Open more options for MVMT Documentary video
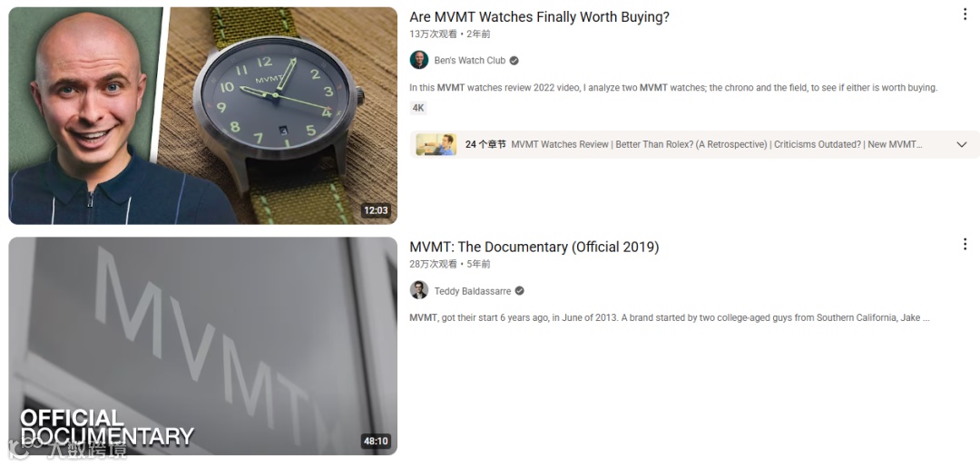The height and width of the screenshot is (467, 980). coord(965,244)
